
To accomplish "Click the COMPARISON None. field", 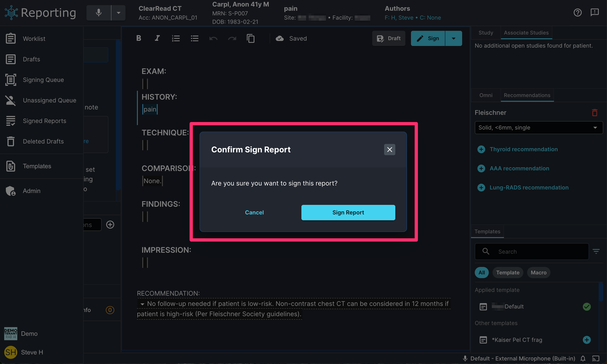I will click(152, 181).
